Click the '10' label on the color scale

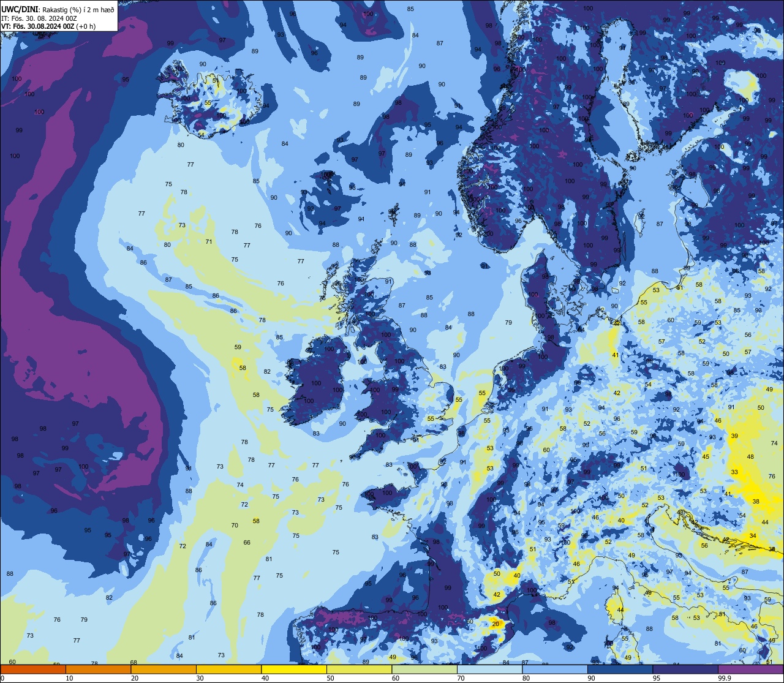pos(69,678)
